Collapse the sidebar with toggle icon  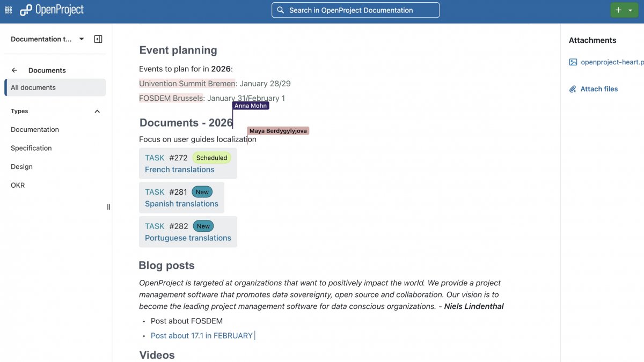(98, 39)
